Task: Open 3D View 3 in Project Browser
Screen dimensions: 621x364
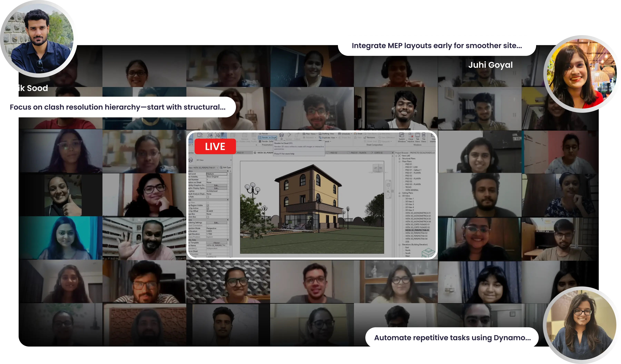Action: point(410,204)
